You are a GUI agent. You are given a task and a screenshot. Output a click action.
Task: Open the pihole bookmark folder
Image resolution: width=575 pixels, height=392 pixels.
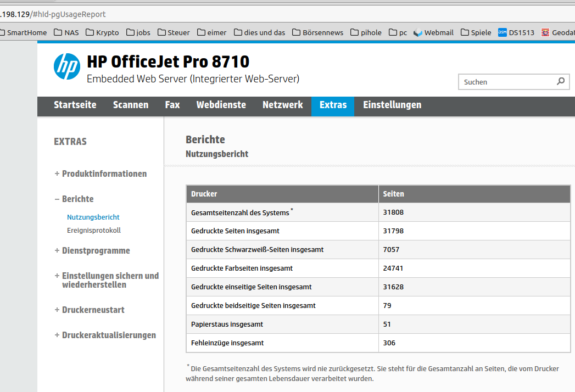[x=366, y=32]
